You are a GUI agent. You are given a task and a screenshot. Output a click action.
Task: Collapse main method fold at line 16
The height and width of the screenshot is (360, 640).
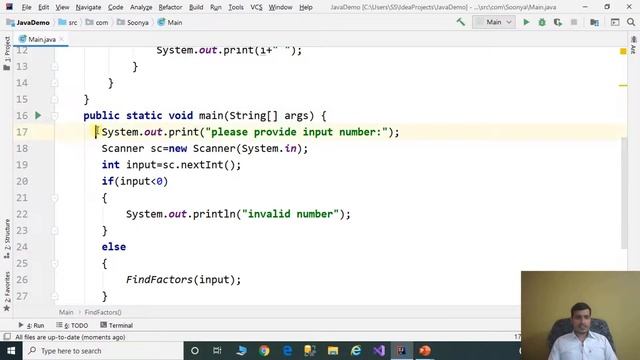pyautogui.click(x=55, y=116)
